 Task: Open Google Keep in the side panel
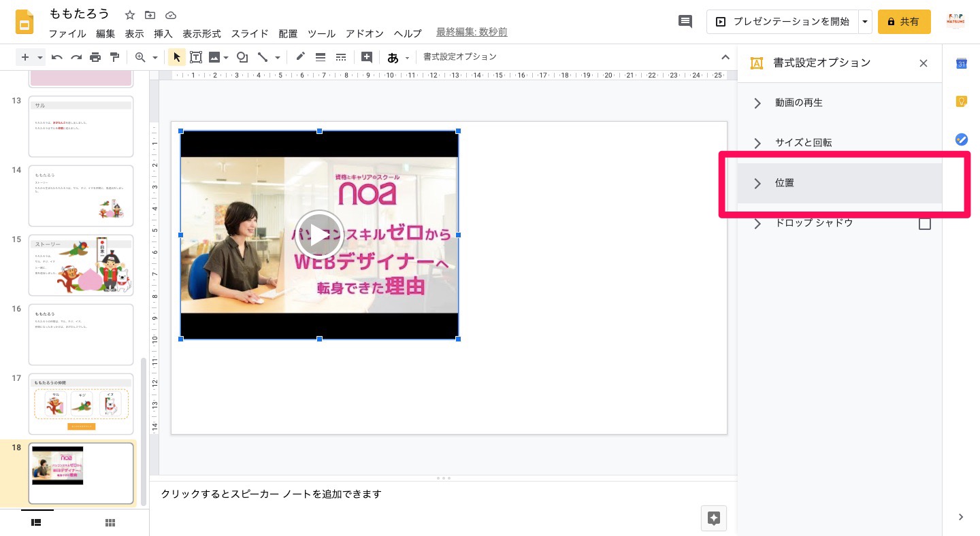(961, 101)
